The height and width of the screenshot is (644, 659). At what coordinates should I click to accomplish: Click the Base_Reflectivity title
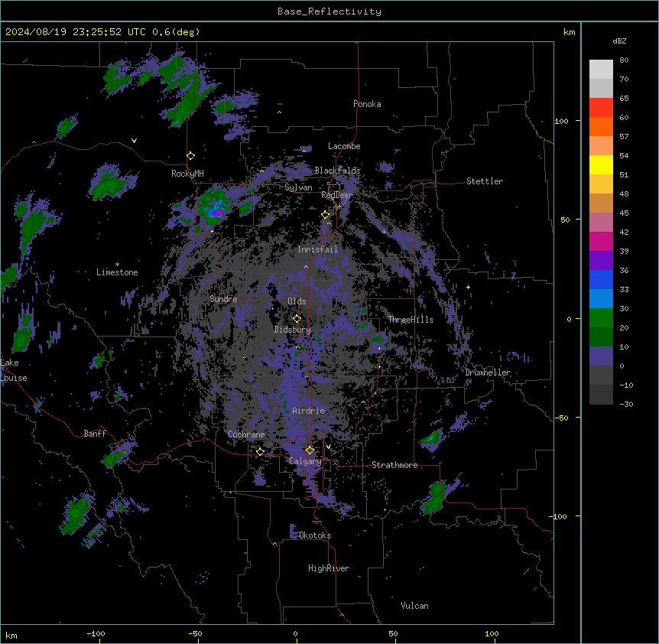[x=329, y=11]
